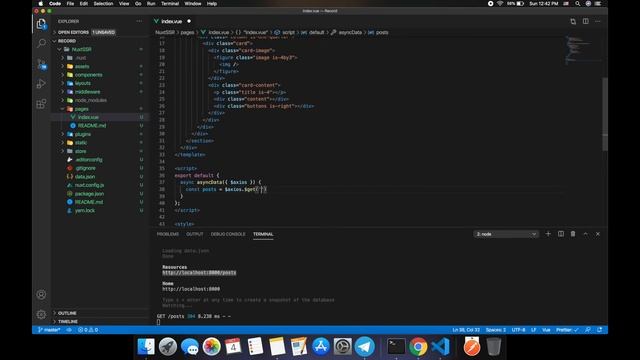This screenshot has width=640, height=360.
Task: Open App Store from the Dock
Action: pos(321,347)
